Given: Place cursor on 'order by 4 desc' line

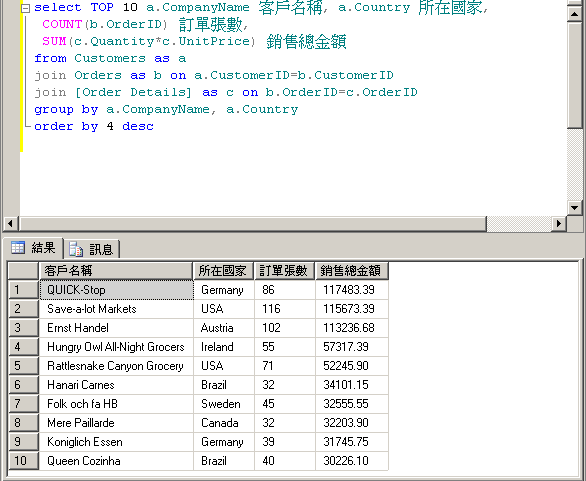Looking at the screenshot, I should point(94,126).
